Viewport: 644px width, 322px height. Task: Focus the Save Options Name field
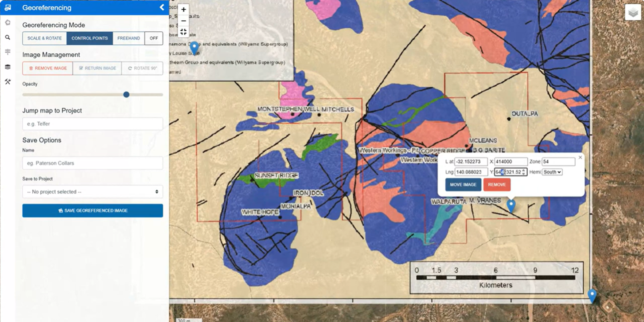click(x=93, y=163)
